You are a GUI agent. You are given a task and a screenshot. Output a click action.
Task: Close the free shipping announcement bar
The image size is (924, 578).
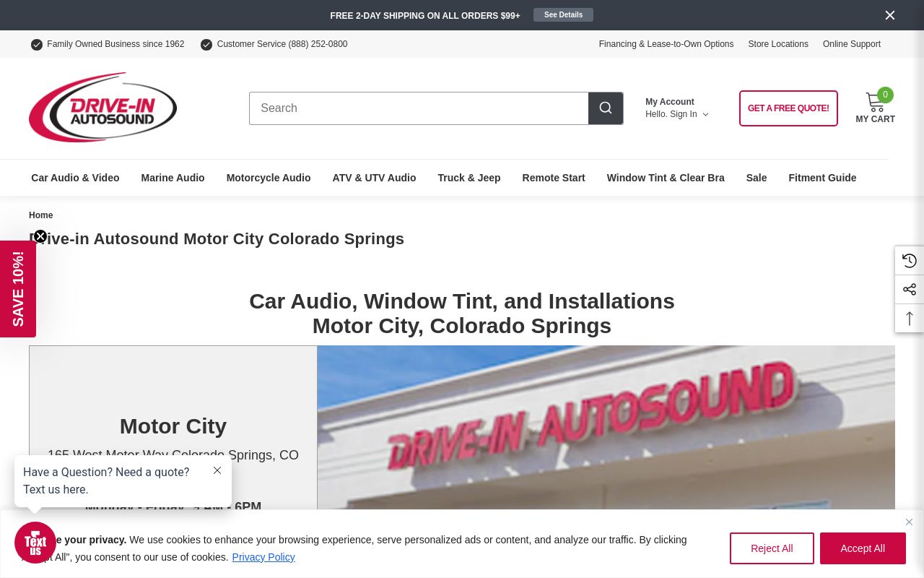tap(890, 15)
